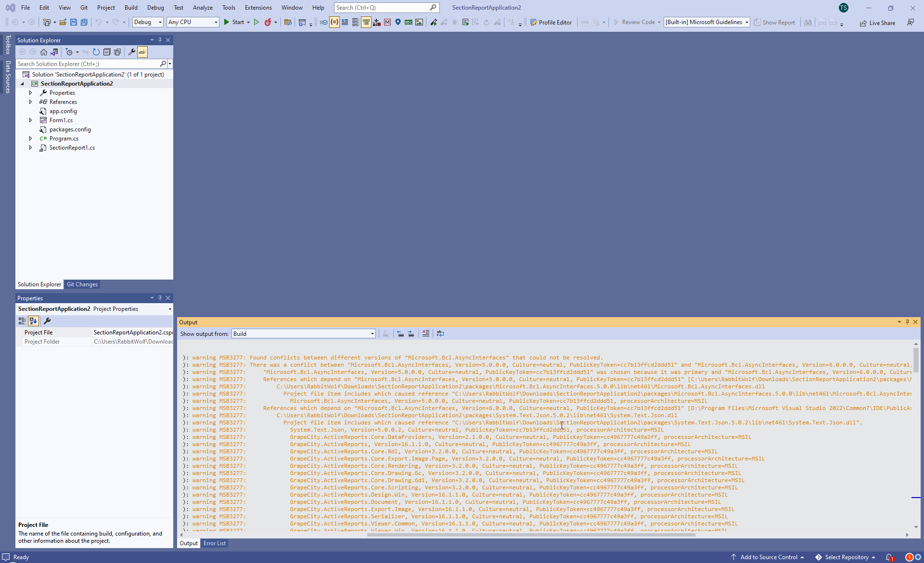Click the red M toolbar icon

tap(387, 22)
